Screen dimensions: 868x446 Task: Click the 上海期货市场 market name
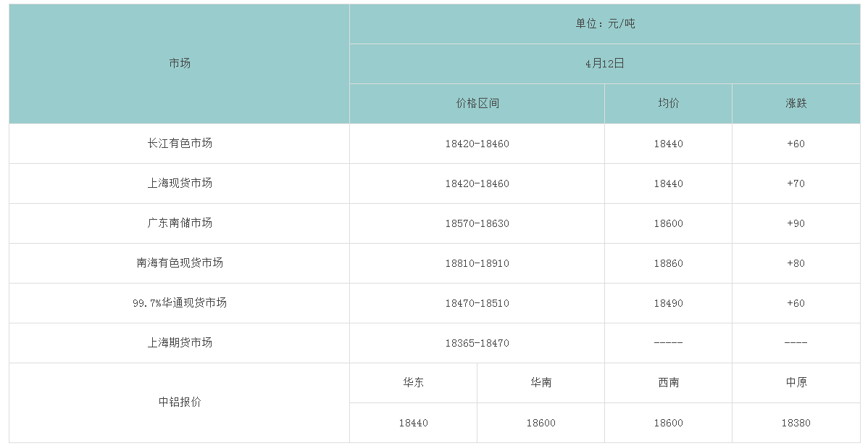click(x=180, y=343)
